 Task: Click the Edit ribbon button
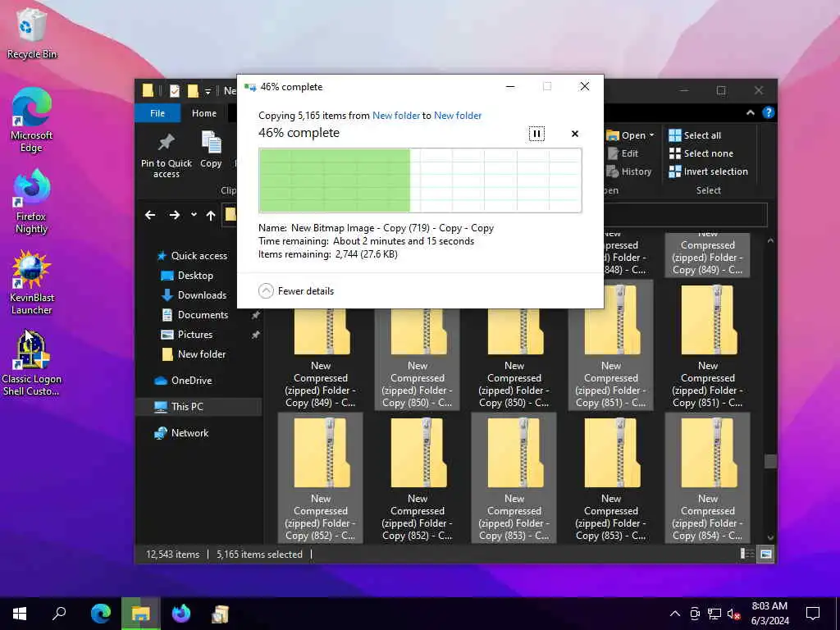(623, 153)
